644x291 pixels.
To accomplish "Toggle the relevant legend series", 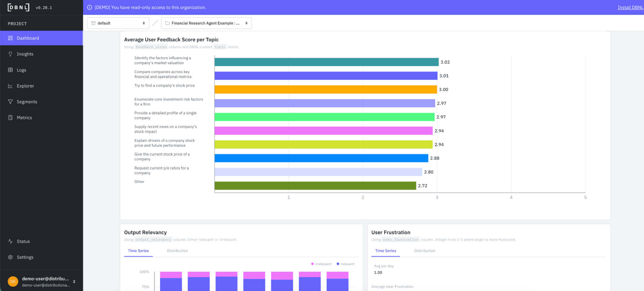I will pos(345,264).
